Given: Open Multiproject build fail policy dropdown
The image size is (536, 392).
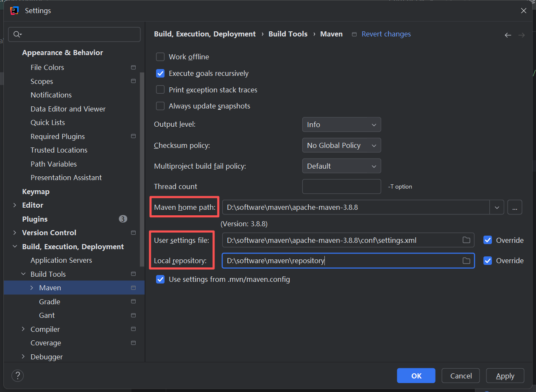Looking at the screenshot, I should pyautogui.click(x=341, y=166).
